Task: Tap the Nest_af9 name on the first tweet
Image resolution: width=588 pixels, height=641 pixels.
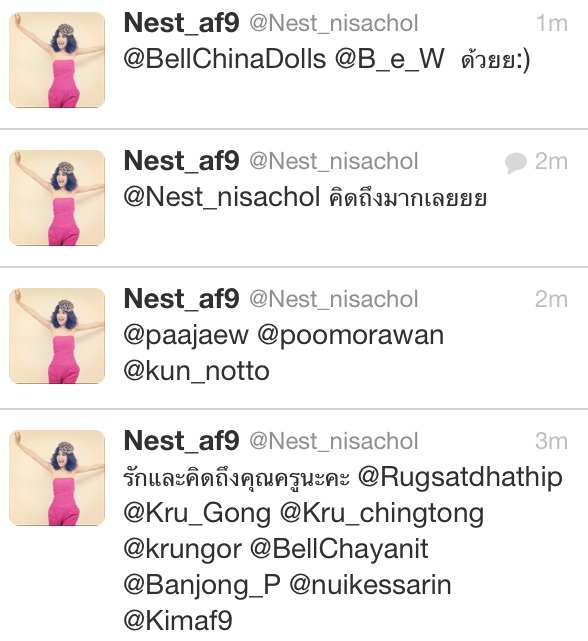Action: [182, 23]
